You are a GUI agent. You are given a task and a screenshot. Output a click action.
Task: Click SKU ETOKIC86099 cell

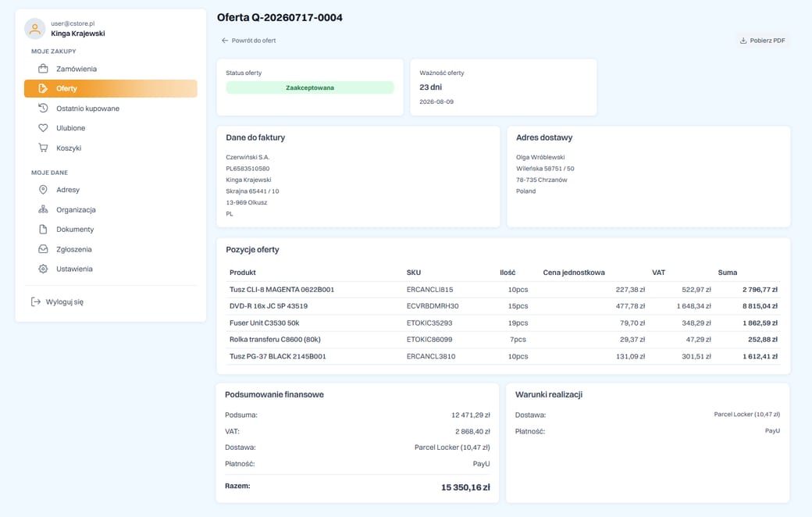click(x=429, y=339)
